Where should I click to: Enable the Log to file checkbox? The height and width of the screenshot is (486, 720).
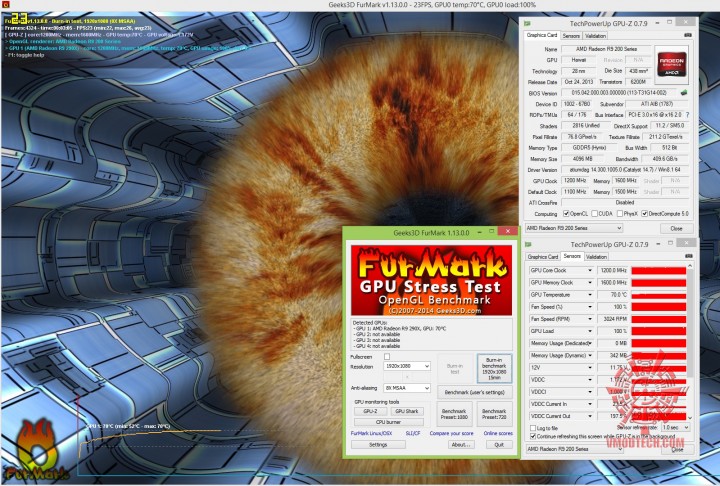coord(533,428)
